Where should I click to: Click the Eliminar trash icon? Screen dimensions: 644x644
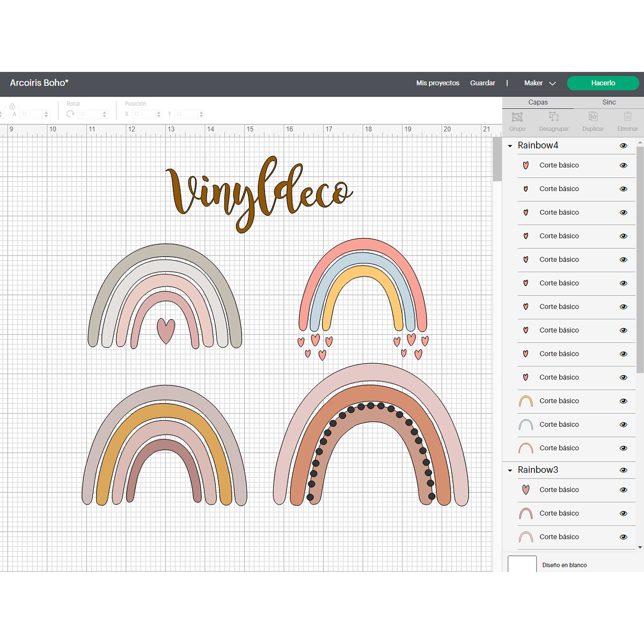pyautogui.click(x=627, y=117)
